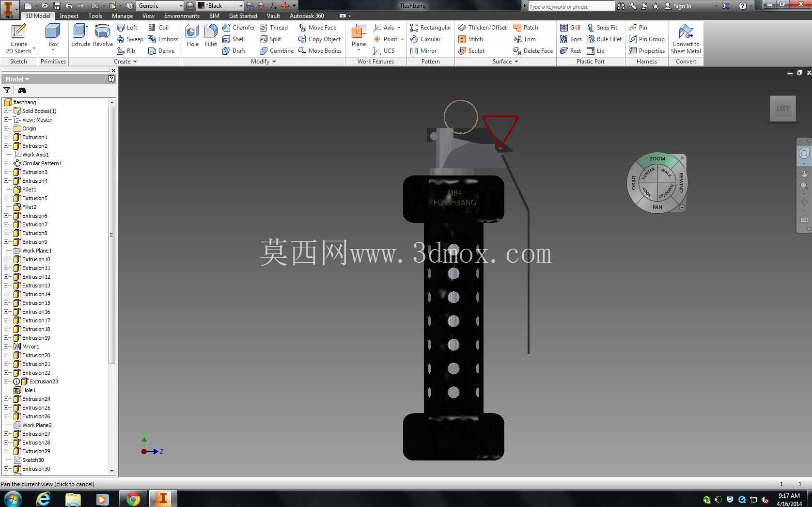The width and height of the screenshot is (812, 507).
Task: Select the Thread tool
Action: [x=274, y=28]
